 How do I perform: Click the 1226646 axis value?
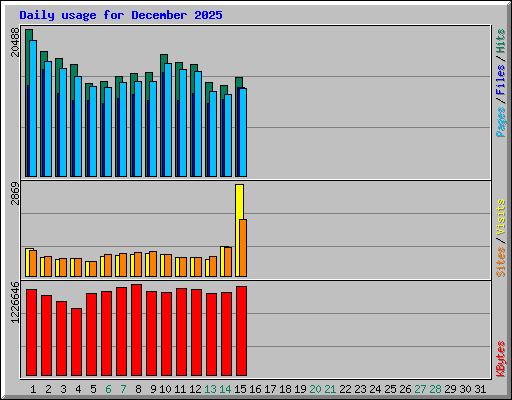click(15, 302)
